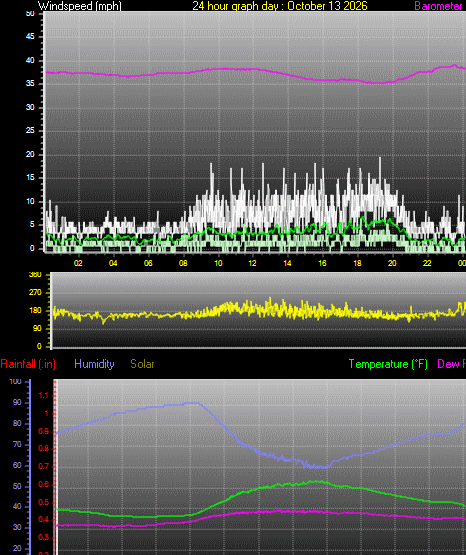466x555 pixels.
Task: Click the 45 tick on windspeed axis
Action: point(30,36)
